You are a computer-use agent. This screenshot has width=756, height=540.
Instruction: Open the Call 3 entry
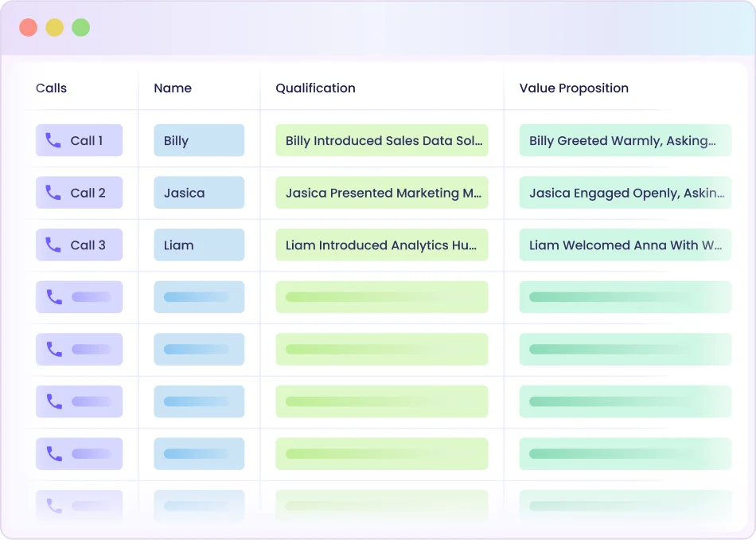[x=79, y=245]
